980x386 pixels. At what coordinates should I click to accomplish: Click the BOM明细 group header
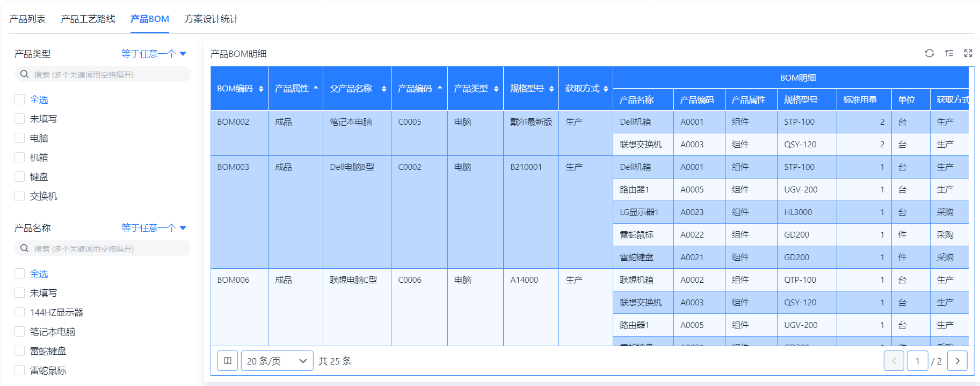pyautogui.click(x=790, y=77)
